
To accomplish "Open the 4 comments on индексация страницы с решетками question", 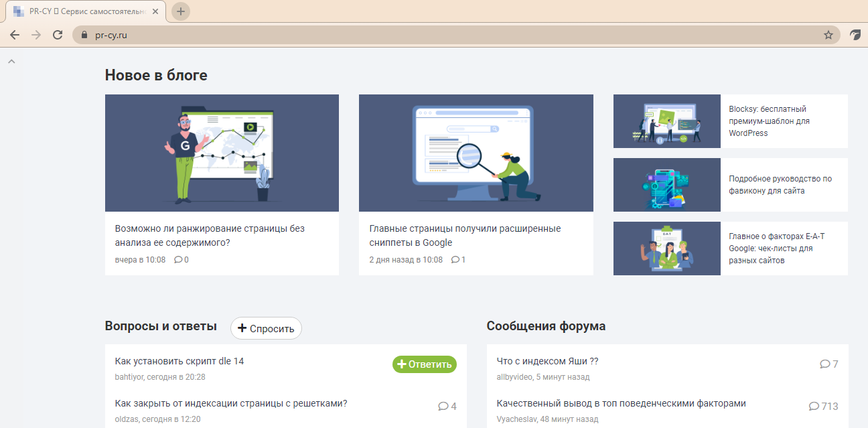I will tap(446, 406).
